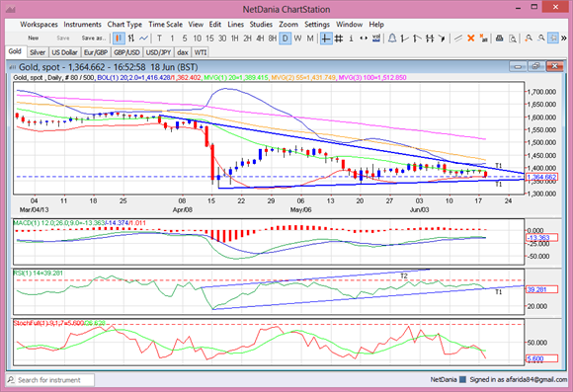Switch to the GBP/USD tab
The height and width of the screenshot is (392, 573).
coord(126,52)
